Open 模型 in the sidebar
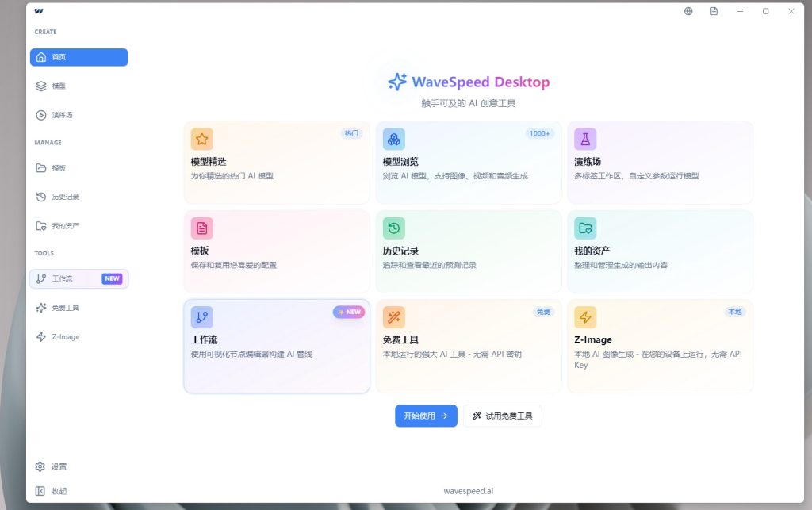This screenshot has width=812, height=510. coord(79,86)
